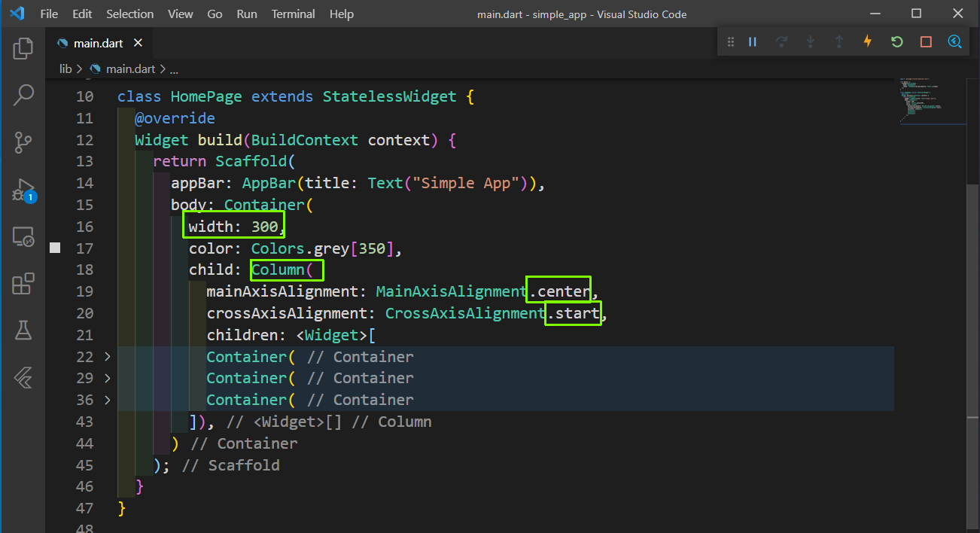Click MainAxisAlignment.center value
980x533 pixels.
pyautogui.click(x=484, y=291)
